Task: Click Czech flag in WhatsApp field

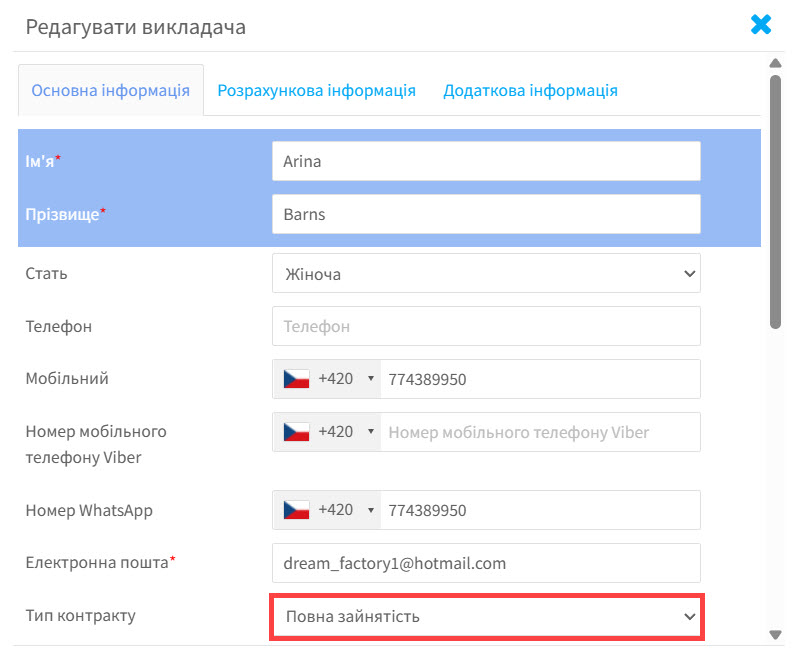Action: click(296, 510)
